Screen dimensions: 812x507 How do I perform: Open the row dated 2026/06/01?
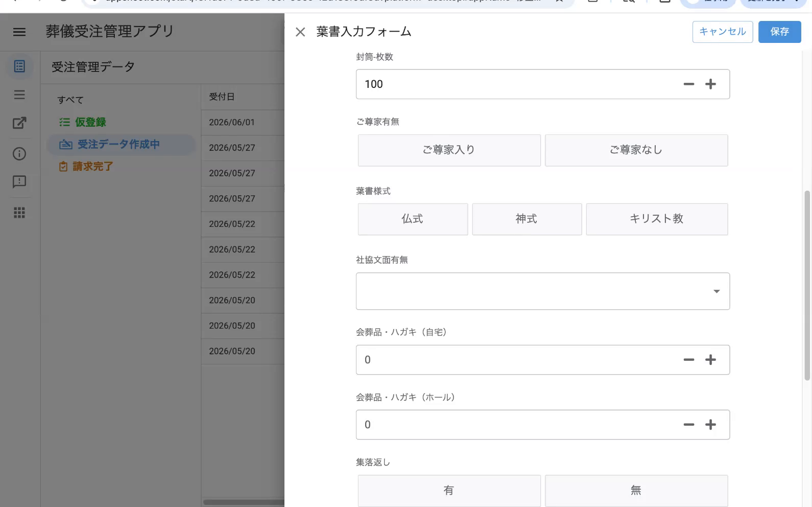pyautogui.click(x=243, y=123)
